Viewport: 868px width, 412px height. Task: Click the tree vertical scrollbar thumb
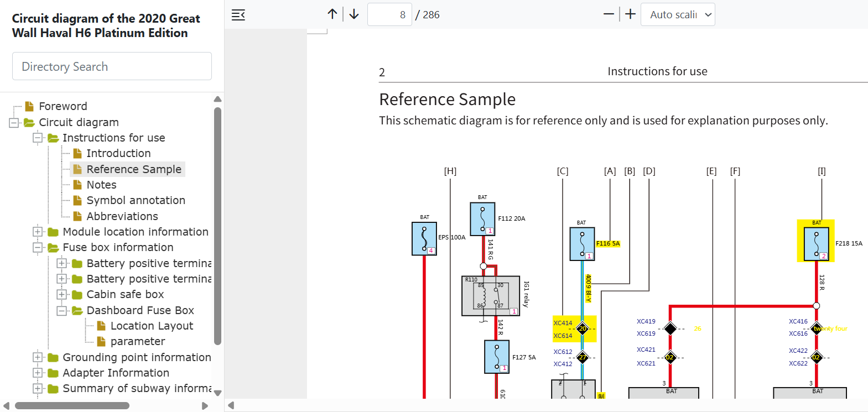click(217, 226)
